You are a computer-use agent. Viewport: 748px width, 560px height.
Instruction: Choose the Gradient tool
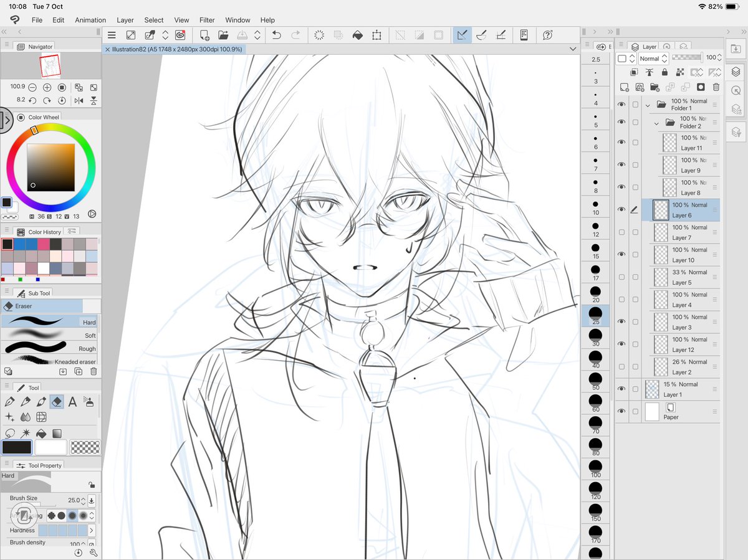tap(57, 433)
